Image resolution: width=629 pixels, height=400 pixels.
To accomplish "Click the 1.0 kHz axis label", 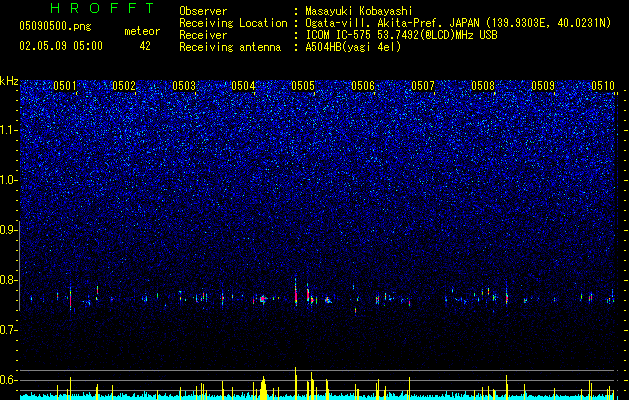I will 8,180.
